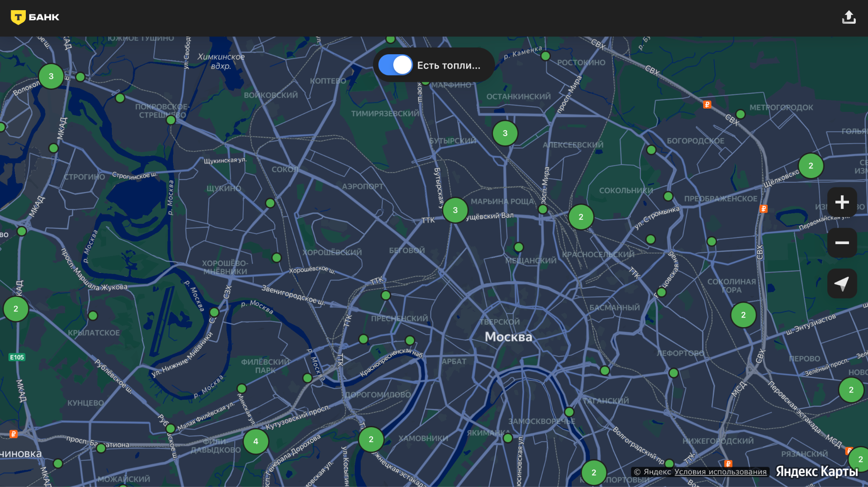Zoom in with the plus button
Viewport: 868px width, 487px height.
(842, 202)
